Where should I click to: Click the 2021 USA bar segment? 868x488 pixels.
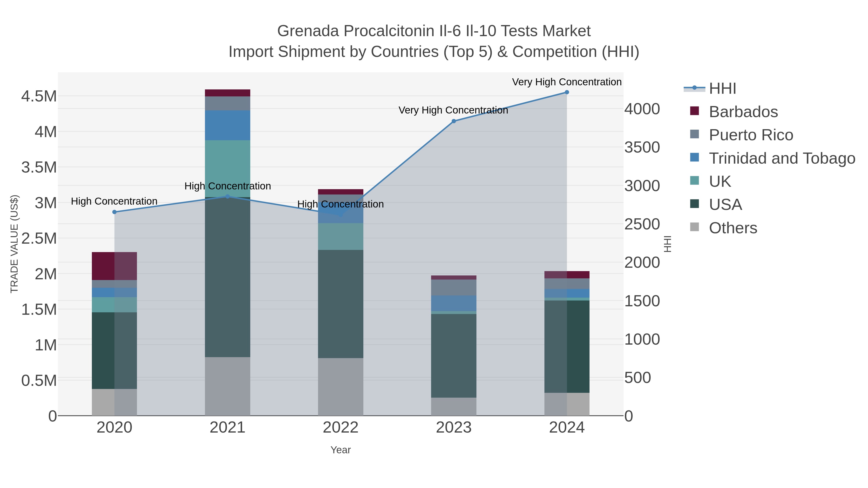tap(227, 277)
